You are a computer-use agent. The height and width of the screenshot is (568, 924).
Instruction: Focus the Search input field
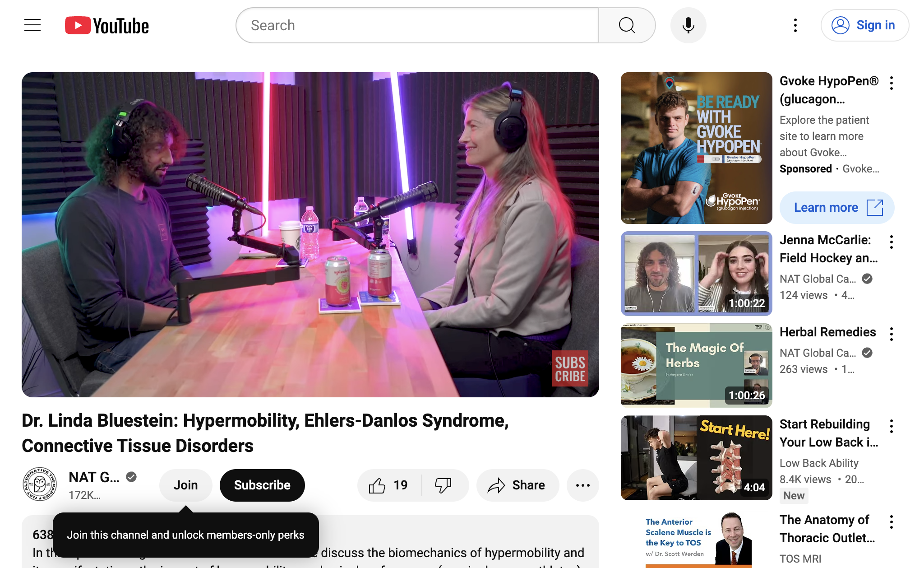point(417,25)
